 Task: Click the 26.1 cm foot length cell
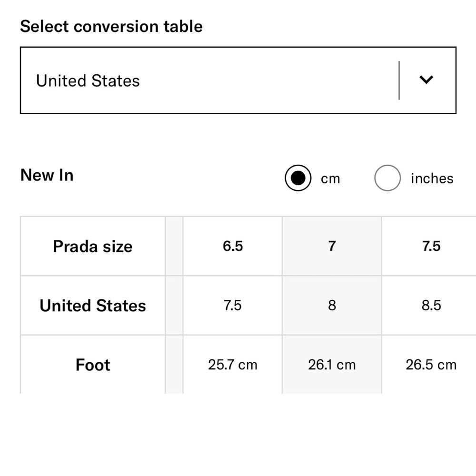pyautogui.click(x=332, y=365)
